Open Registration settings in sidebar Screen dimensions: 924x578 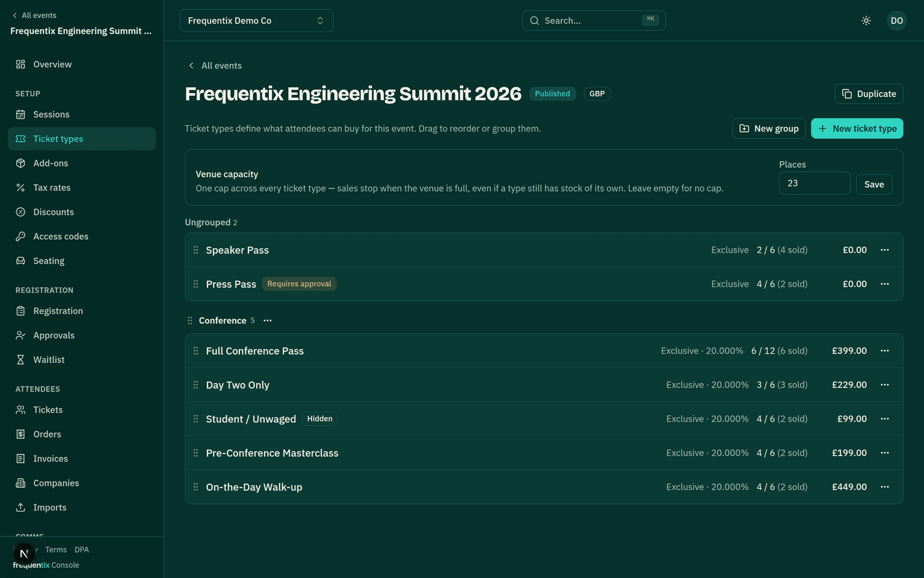pos(82,311)
